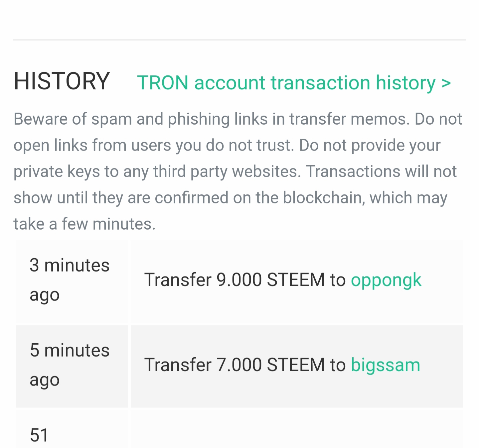Click the HISTORY section heading
Image resolution: width=479 pixels, height=448 pixels.
tap(62, 81)
